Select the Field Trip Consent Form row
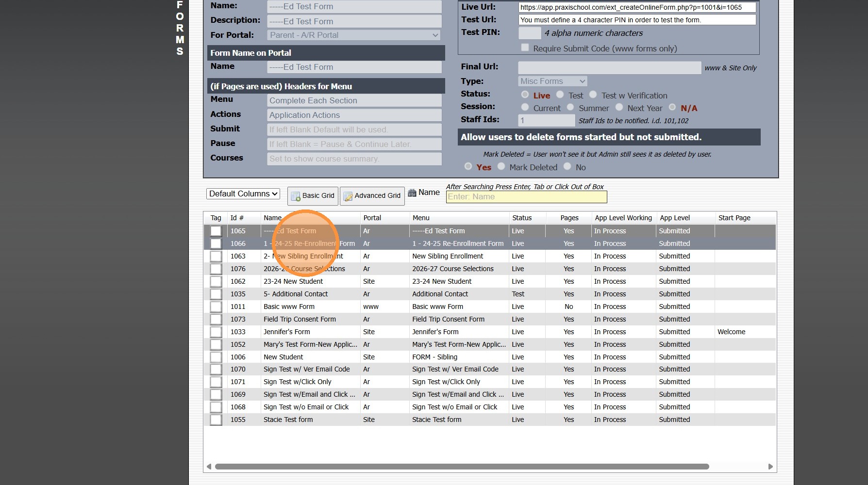Viewport: 868px width, 485px height. (300, 319)
